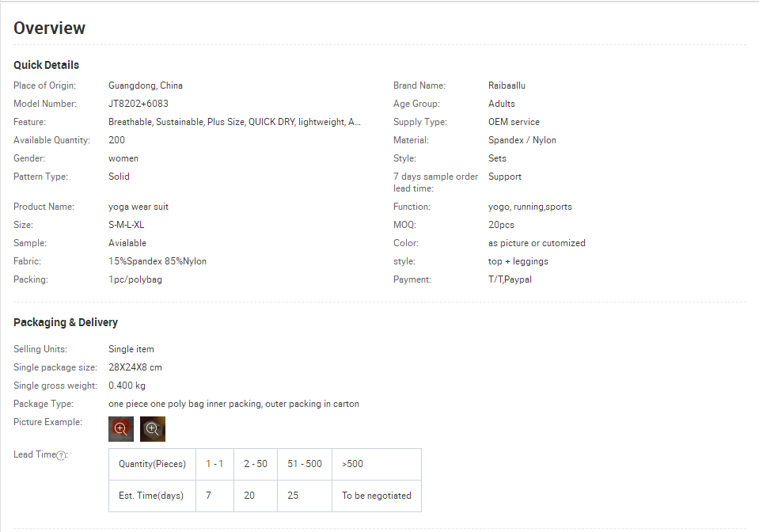Zoom the first red picture example thumbnail
759x532 pixels.
point(121,428)
